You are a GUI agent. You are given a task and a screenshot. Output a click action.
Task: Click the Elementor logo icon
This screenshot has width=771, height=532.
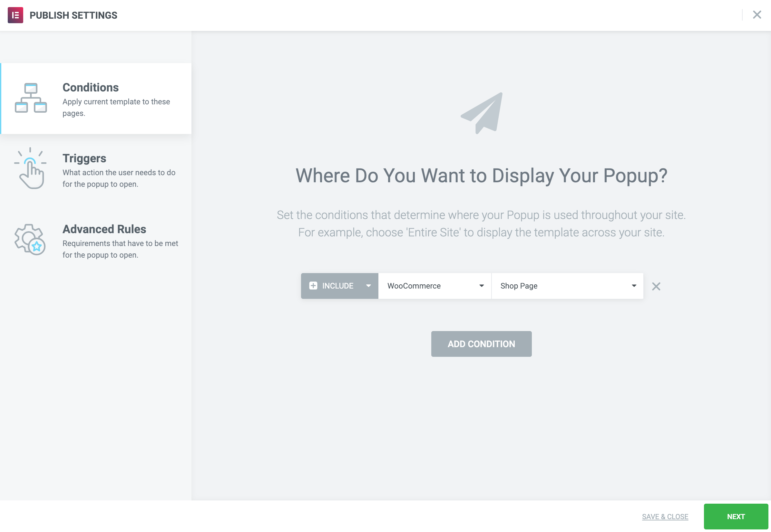tap(15, 15)
